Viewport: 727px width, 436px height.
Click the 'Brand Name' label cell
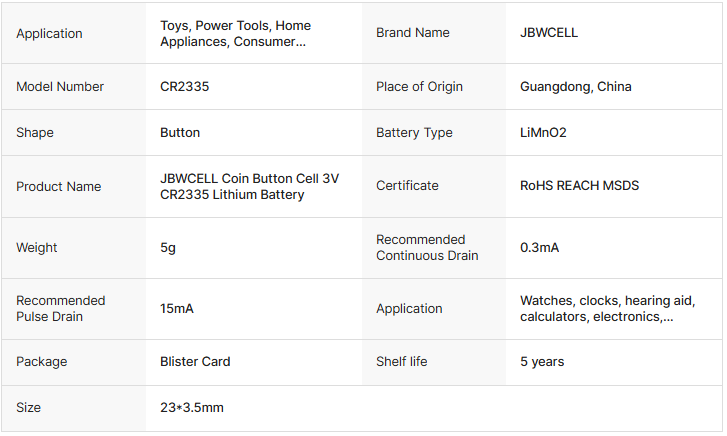point(412,33)
